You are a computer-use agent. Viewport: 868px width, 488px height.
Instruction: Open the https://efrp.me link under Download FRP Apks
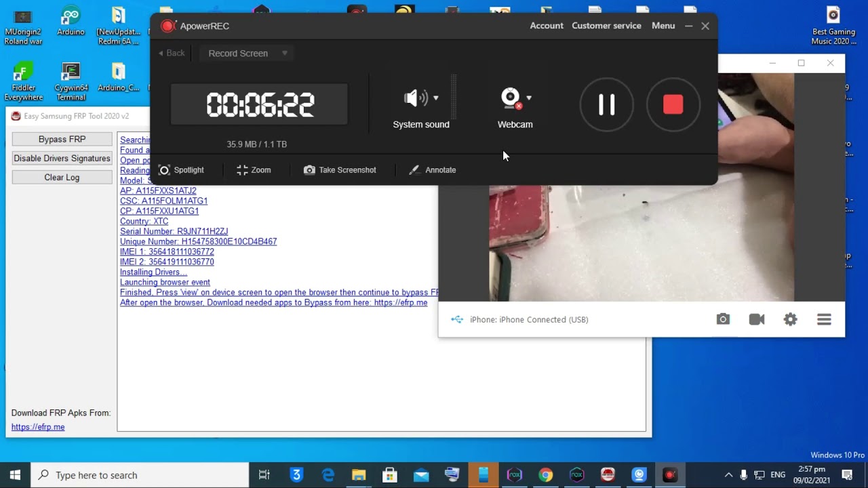[x=38, y=427]
